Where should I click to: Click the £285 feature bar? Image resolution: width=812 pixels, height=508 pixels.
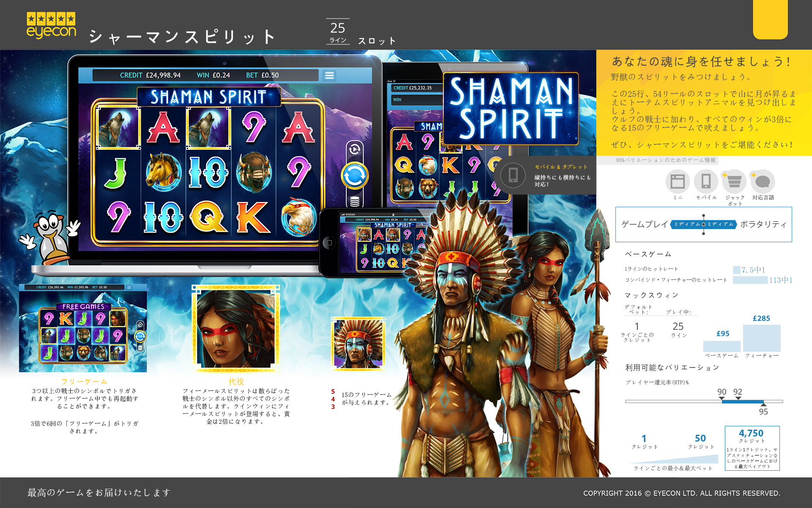762,338
